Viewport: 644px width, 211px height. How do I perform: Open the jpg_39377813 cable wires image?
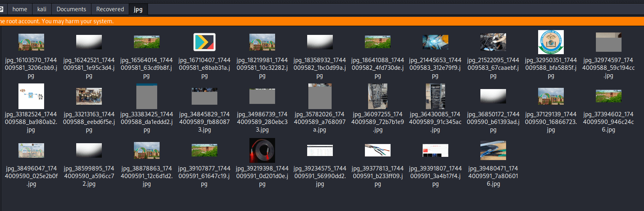pyautogui.click(x=377, y=150)
